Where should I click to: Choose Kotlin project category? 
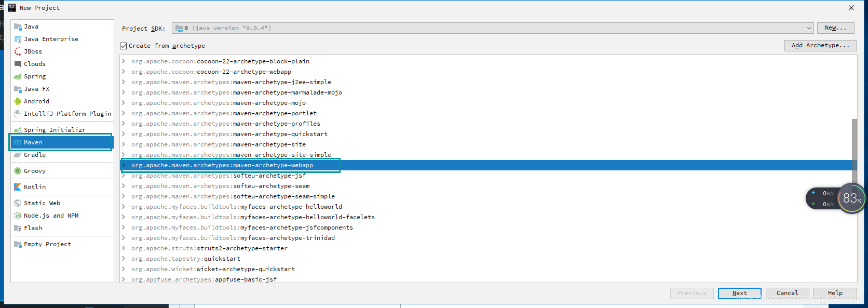point(62,187)
